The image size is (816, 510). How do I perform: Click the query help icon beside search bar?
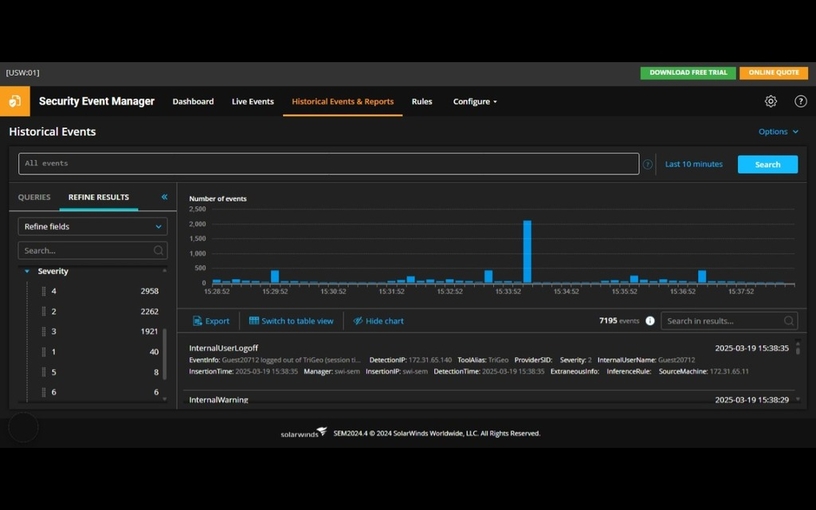pos(647,164)
